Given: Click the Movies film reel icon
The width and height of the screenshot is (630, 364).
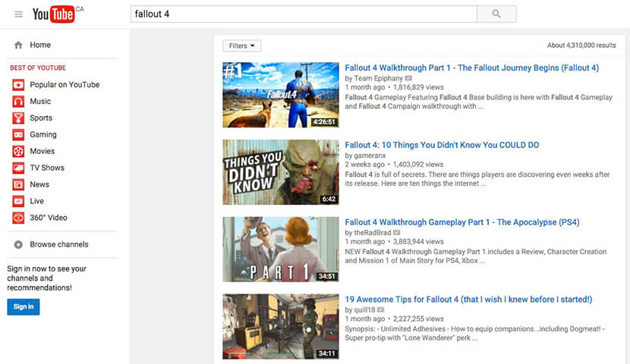Looking at the screenshot, I should point(18,152).
